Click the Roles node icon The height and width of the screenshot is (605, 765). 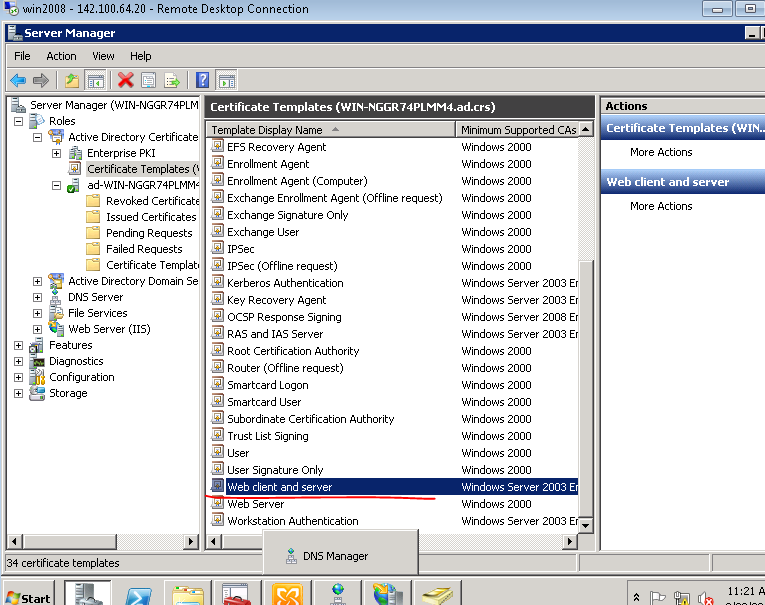coord(37,121)
